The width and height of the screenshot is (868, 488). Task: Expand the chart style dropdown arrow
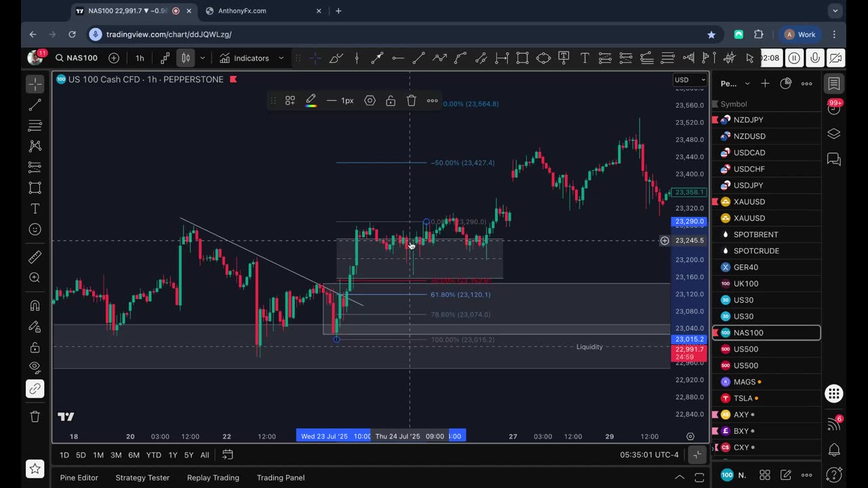tap(202, 58)
